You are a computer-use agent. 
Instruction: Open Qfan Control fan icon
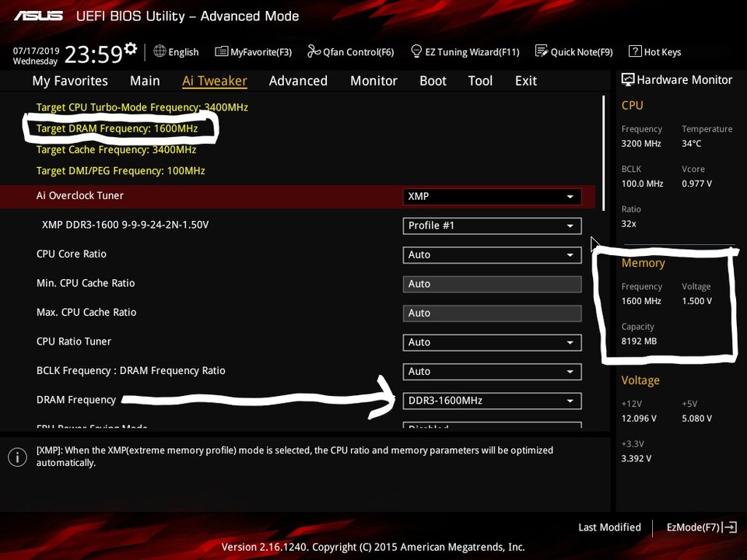click(x=314, y=52)
